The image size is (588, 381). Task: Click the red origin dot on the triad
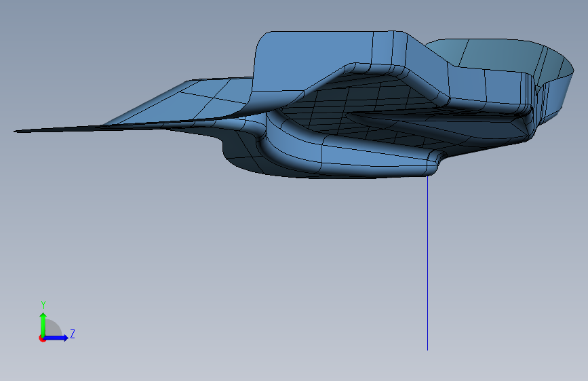[x=42, y=338]
